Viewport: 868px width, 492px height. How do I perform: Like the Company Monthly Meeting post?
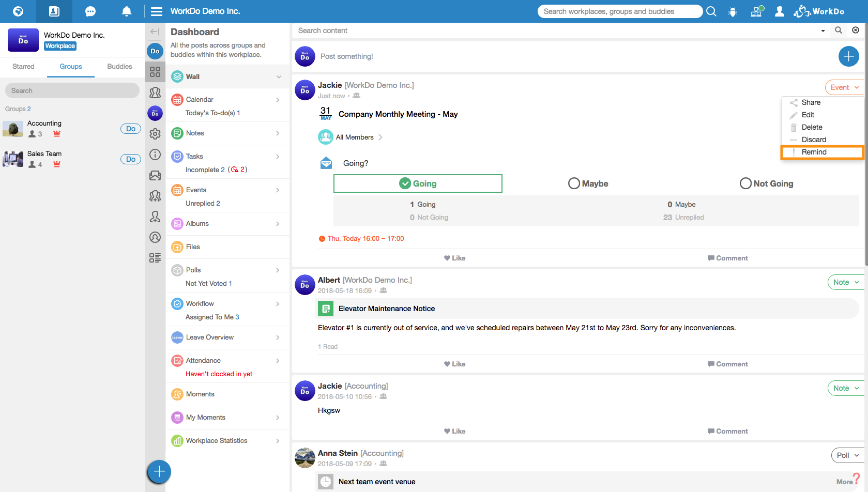(455, 258)
